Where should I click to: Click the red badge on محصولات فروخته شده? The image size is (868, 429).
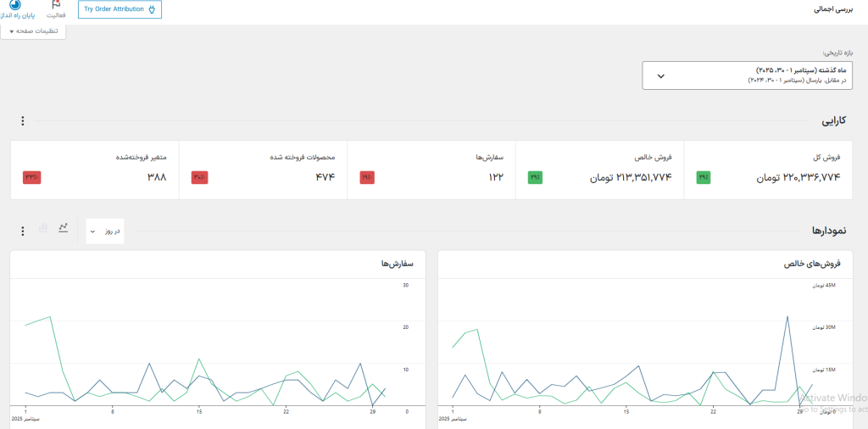click(199, 177)
